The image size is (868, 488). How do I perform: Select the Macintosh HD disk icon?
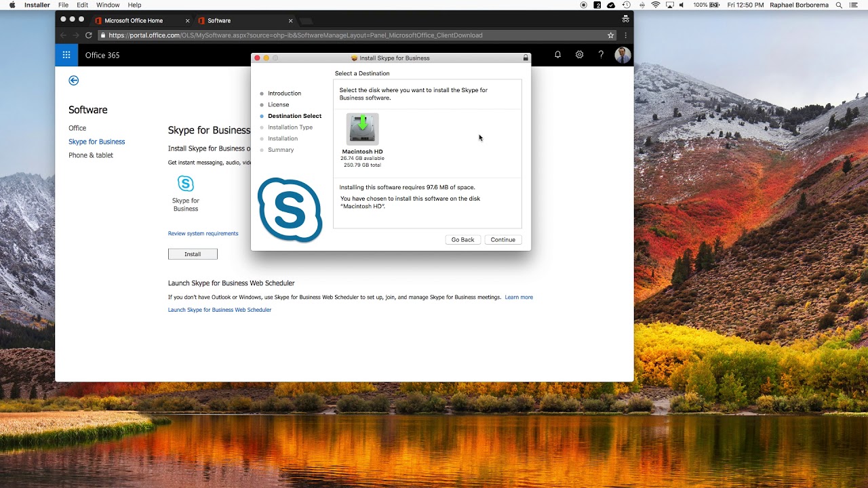pyautogui.click(x=362, y=129)
